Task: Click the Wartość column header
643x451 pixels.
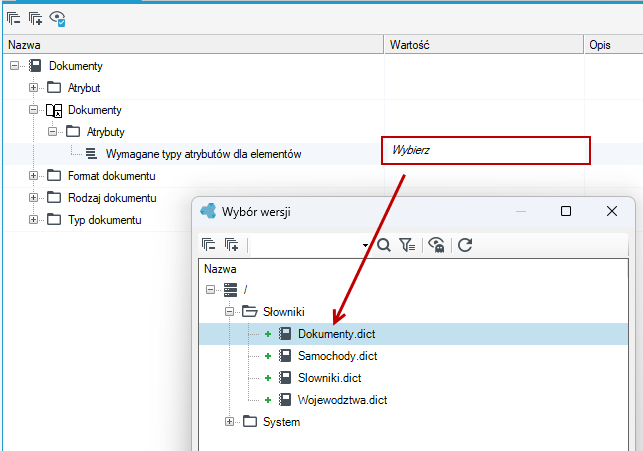Action: coord(484,45)
